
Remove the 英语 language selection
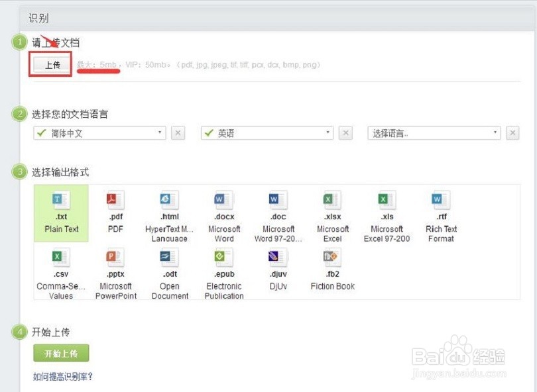pos(345,133)
